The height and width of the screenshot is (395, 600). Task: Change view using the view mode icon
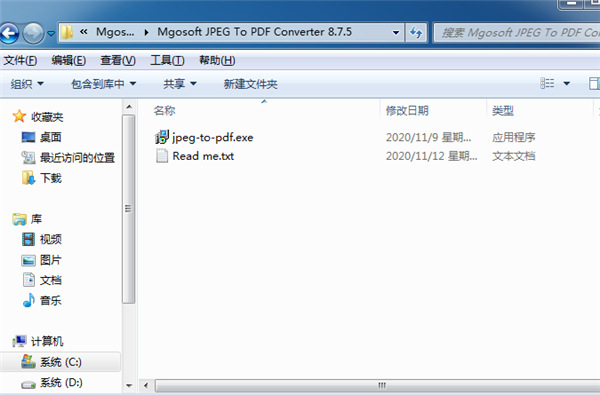point(547,83)
